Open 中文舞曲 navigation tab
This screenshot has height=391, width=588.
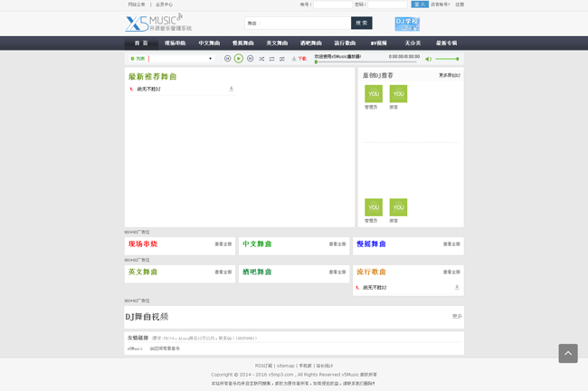point(209,43)
